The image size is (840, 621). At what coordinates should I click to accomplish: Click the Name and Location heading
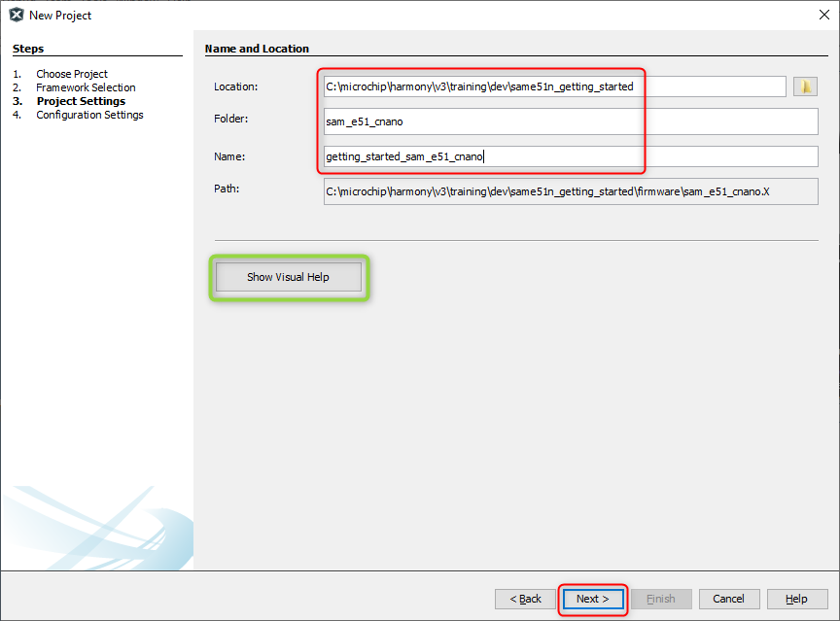[x=257, y=49]
